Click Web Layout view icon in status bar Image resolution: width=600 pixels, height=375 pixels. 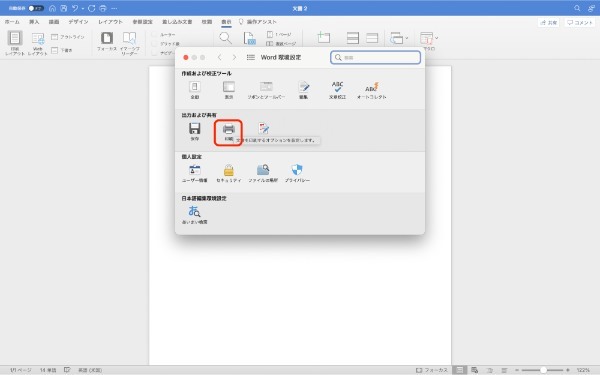[x=474, y=370]
